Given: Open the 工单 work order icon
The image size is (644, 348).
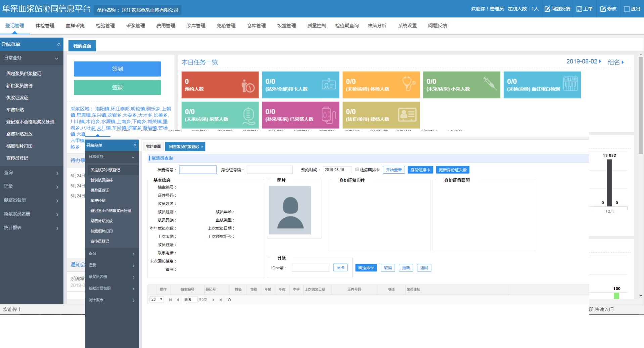Looking at the screenshot, I should point(579,9).
